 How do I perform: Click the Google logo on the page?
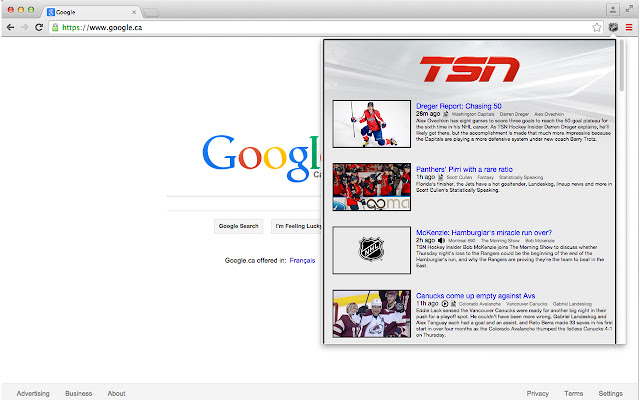pyautogui.click(x=261, y=157)
